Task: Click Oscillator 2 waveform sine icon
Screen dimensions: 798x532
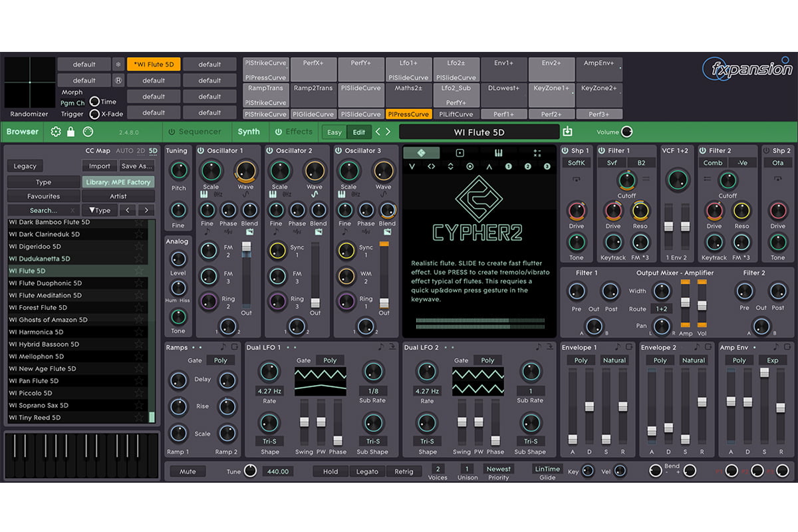Action: point(315,195)
